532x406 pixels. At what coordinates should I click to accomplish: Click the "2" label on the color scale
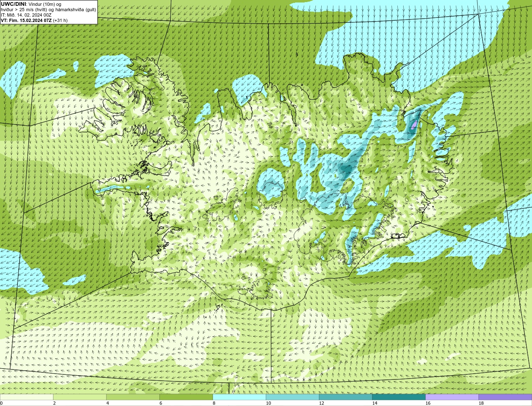pyautogui.click(x=54, y=403)
